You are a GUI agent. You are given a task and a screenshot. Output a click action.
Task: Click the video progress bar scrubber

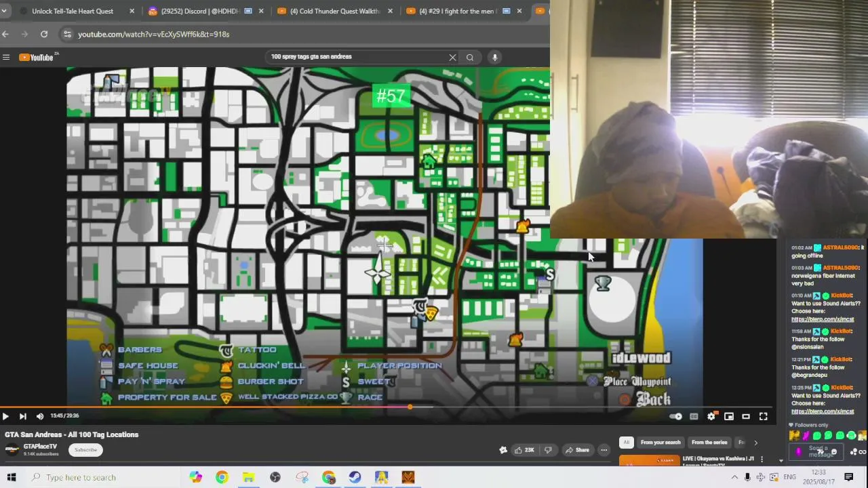click(x=410, y=407)
